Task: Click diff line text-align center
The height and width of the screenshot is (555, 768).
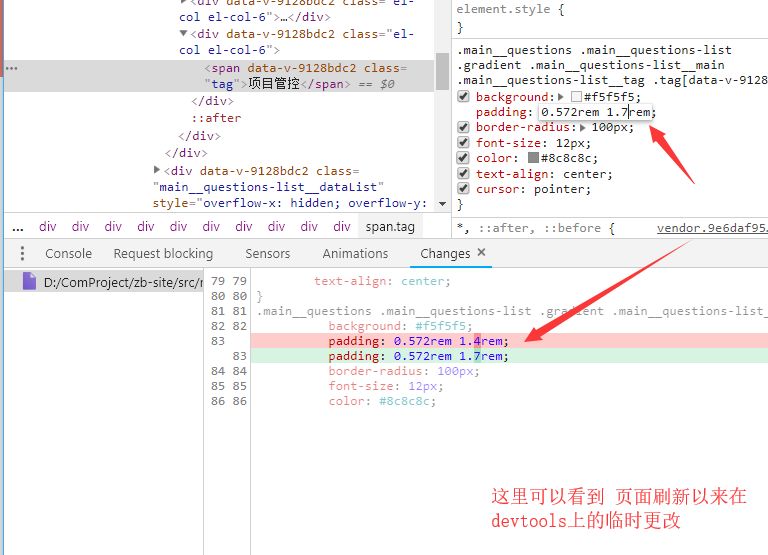Action: (x=382, y=281)
